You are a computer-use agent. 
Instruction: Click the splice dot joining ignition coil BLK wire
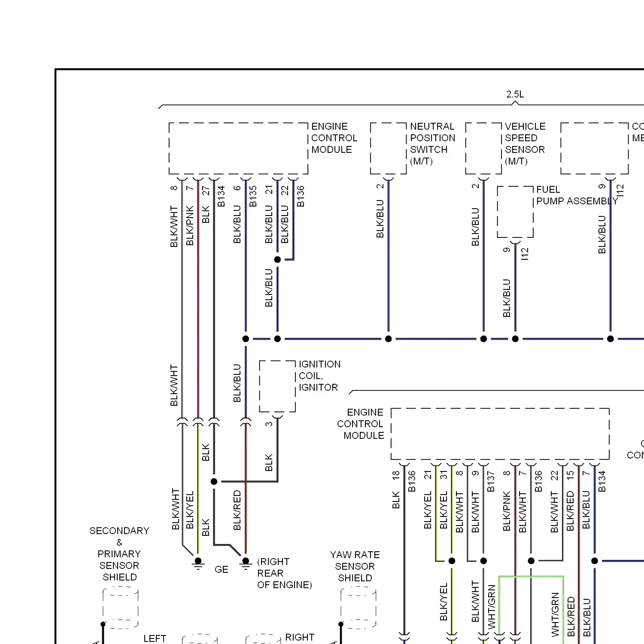214,481
